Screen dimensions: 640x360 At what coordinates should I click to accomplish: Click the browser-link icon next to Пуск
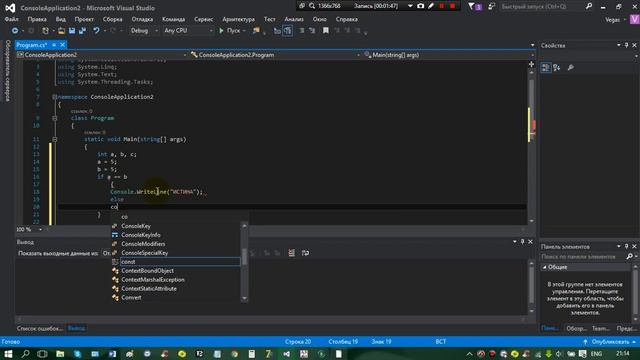point(256,31)
